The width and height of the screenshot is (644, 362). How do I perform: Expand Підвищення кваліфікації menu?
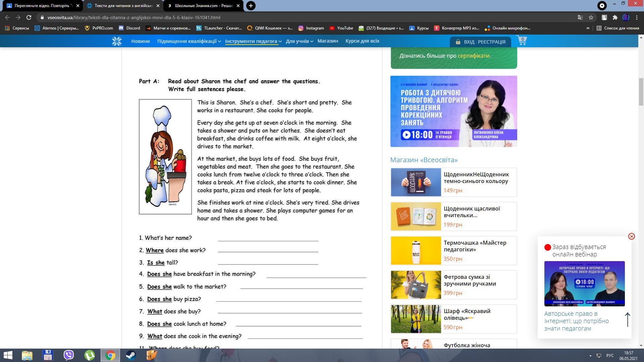tap(189, 41)
